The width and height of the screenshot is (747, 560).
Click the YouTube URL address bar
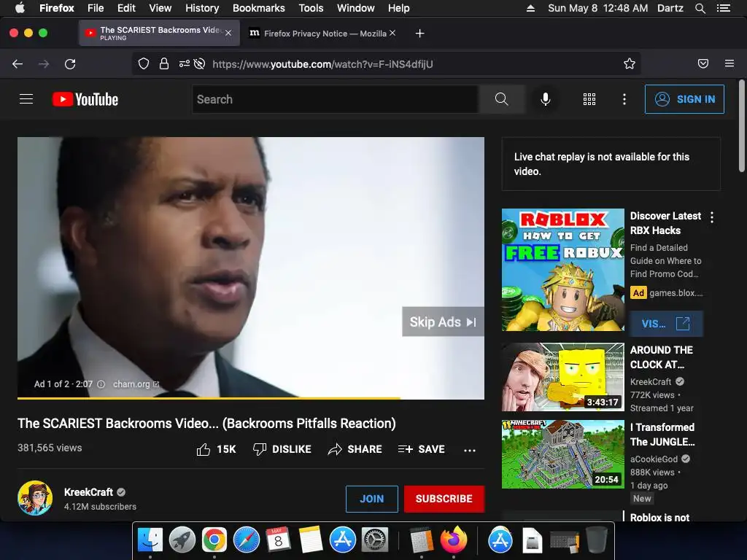pyautogui.click(x=386, y=64)
